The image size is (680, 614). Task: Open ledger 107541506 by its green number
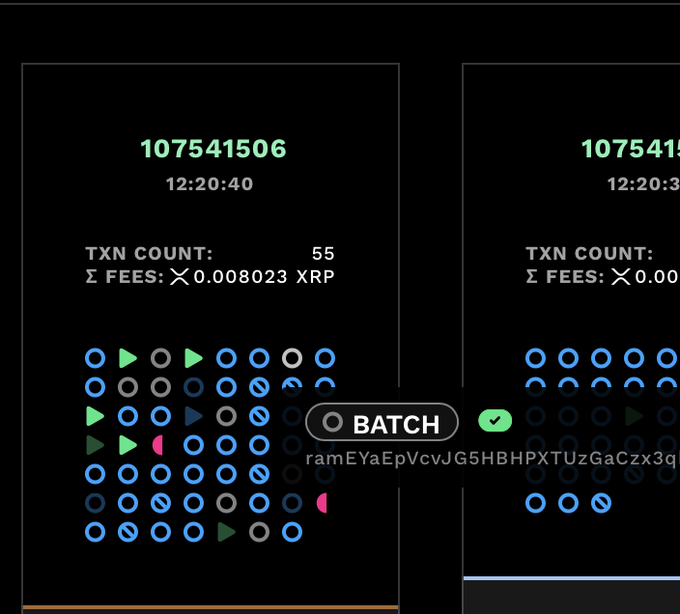(x=213, y=149)
